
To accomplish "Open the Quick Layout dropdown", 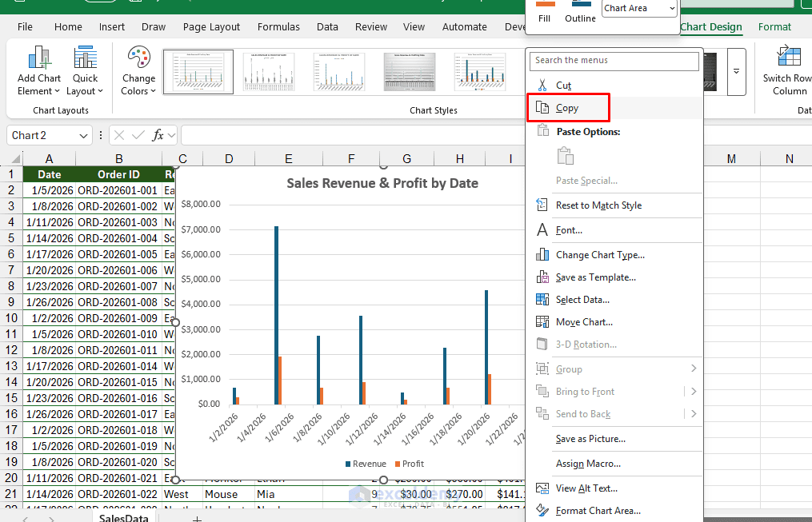I will point(85,71).
